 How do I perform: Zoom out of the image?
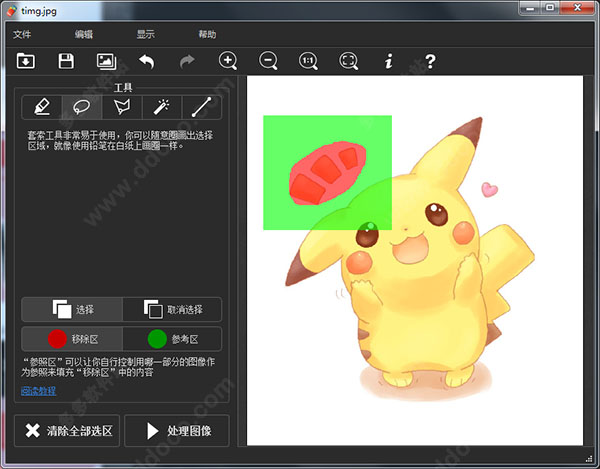pos(268,61)
